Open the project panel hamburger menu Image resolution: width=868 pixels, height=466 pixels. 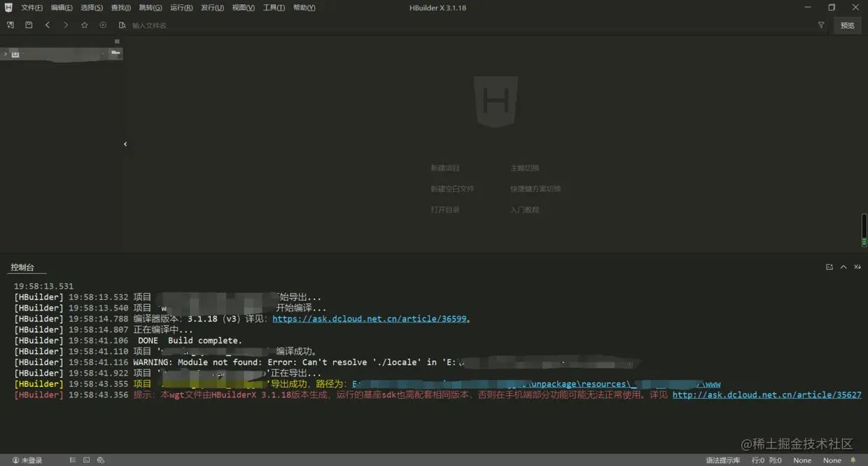[117, 41]
